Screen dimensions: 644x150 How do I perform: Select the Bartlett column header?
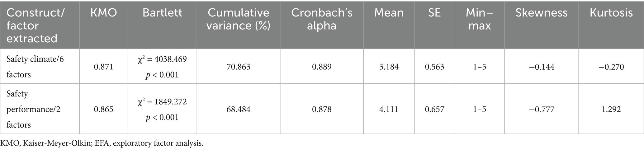pos(162,13)
